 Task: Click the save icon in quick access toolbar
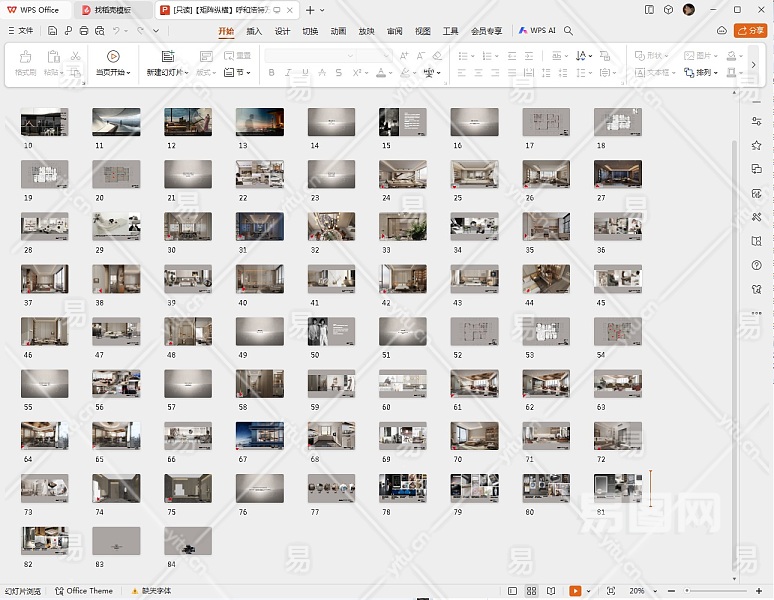[51, 31]
